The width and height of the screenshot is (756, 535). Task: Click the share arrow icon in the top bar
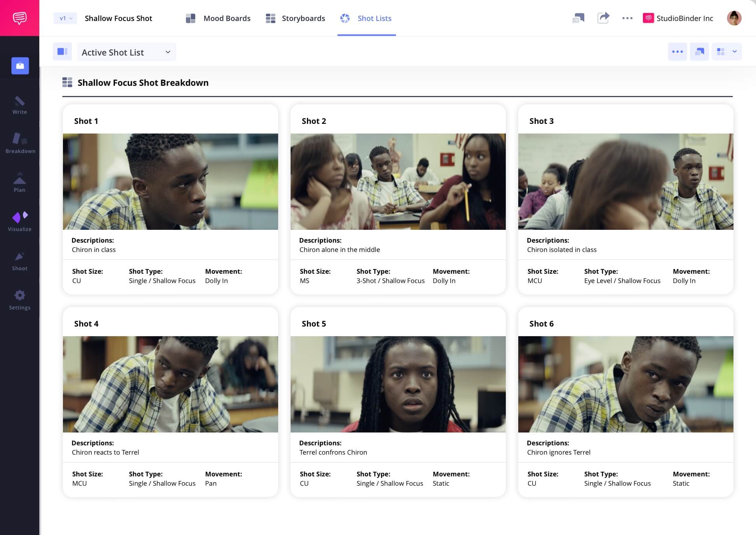point(603,18)
